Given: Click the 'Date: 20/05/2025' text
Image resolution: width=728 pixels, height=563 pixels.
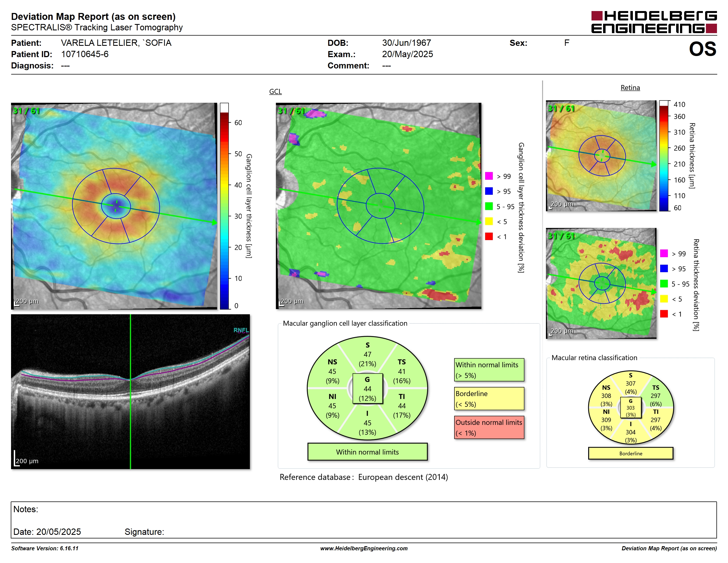Looking at the screenshot, I should coord(47,532).
